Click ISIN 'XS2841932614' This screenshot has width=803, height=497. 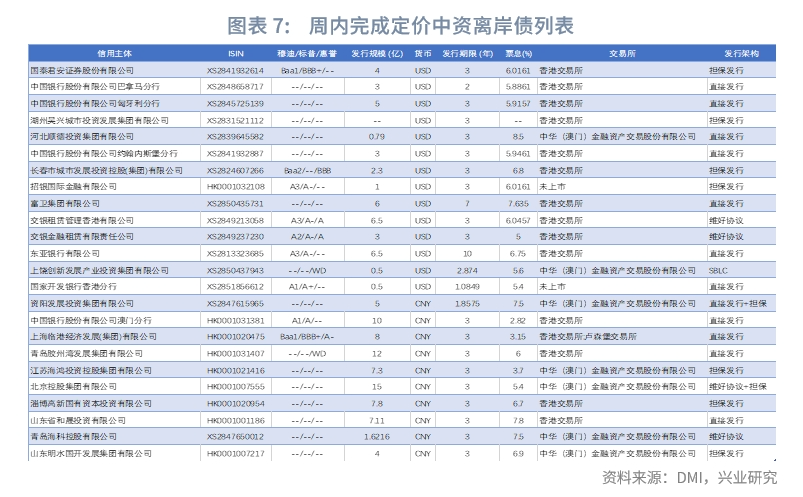236,70
